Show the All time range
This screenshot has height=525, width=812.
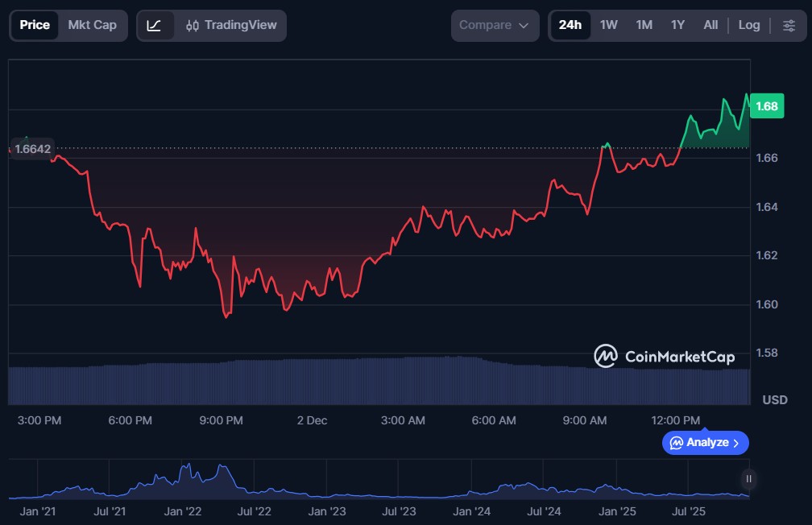coord(710,25)
